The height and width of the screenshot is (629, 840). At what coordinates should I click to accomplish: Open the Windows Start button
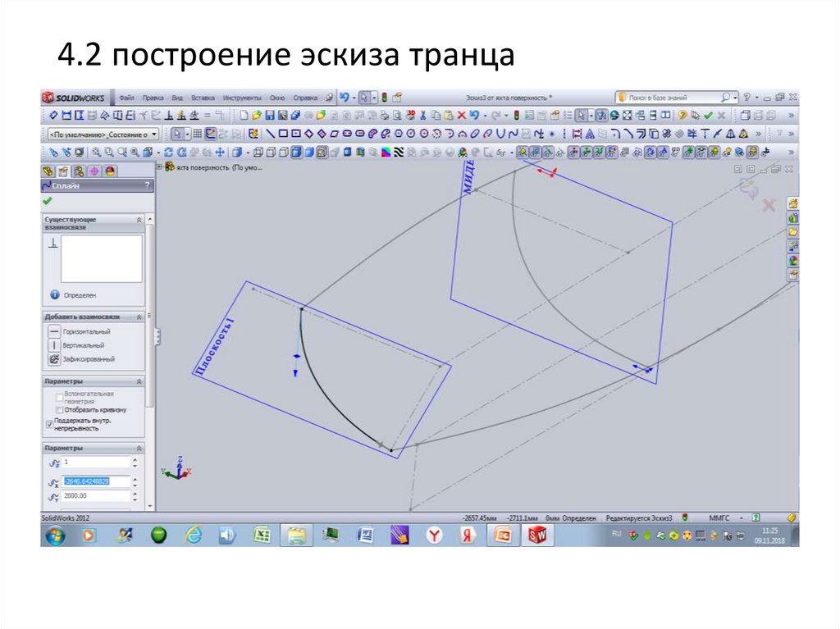(55, 536)
